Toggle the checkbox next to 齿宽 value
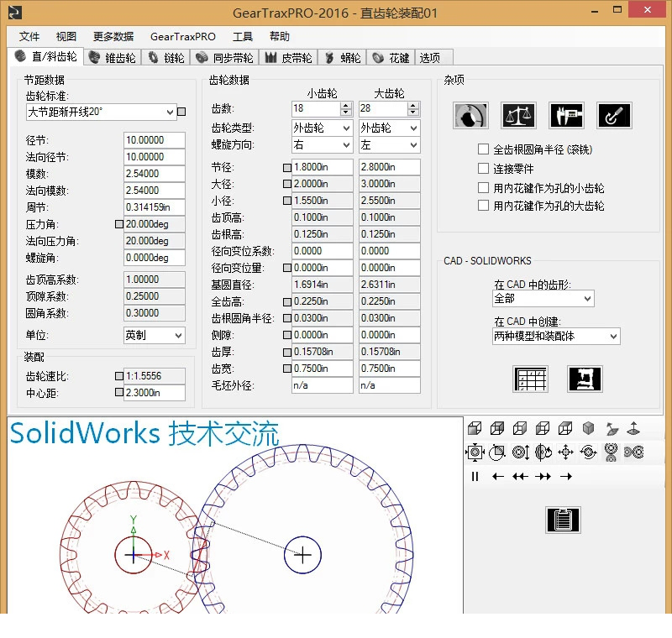 [287, 369]
